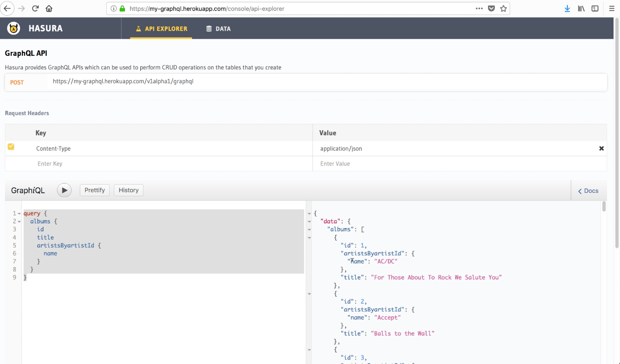Open the Firefox downloads panel
The width and height of the screenshot is (620, 364).
pos(567,8)
